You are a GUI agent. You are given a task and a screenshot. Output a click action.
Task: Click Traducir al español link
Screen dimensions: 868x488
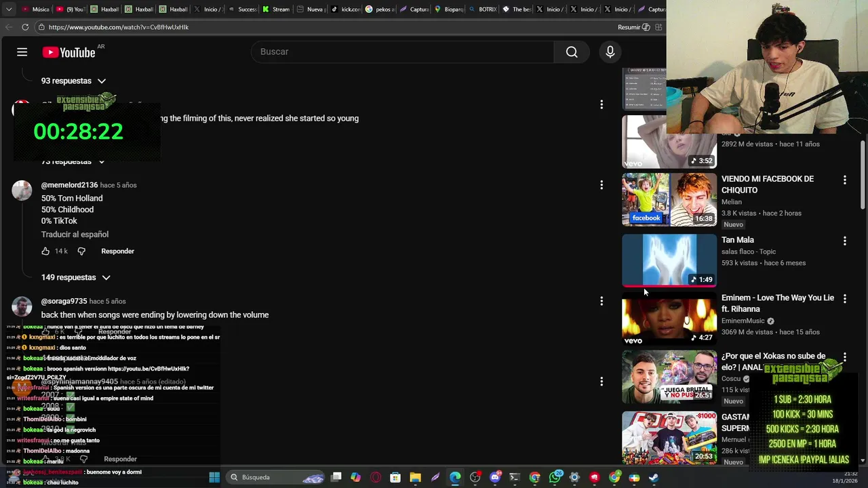point(75,235)
